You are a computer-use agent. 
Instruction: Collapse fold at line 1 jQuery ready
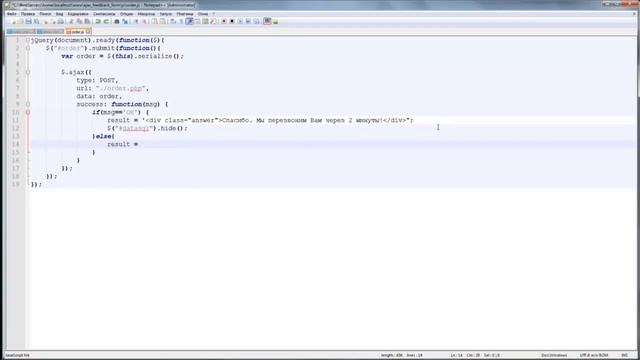click(28, 40)
